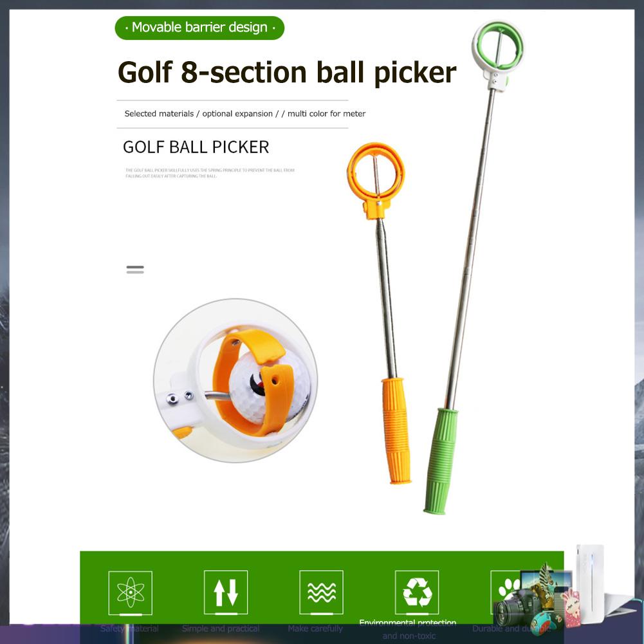Click the wavy lines Make carefully icon
Viewport: 644px width, 644px height.
[321, 592]
